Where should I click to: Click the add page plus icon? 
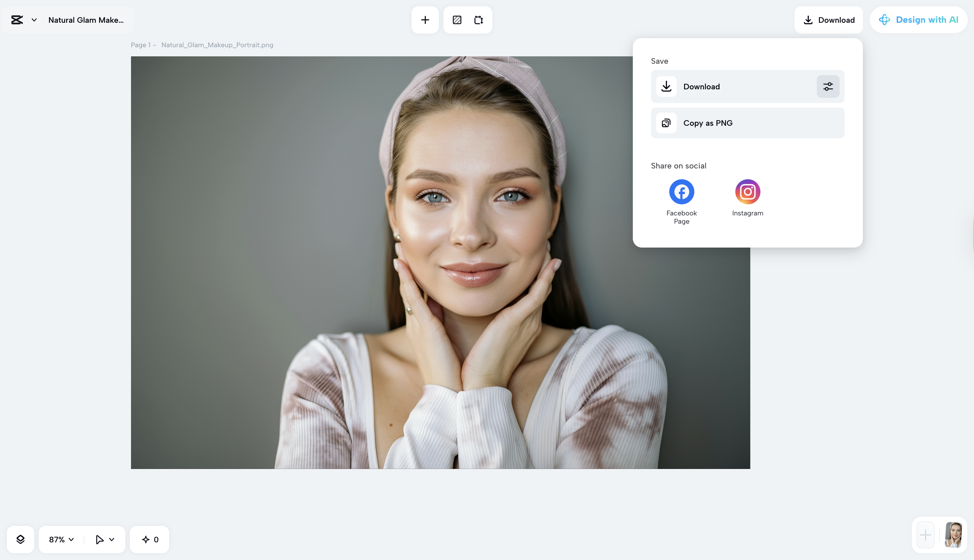(x=425, y=20)
